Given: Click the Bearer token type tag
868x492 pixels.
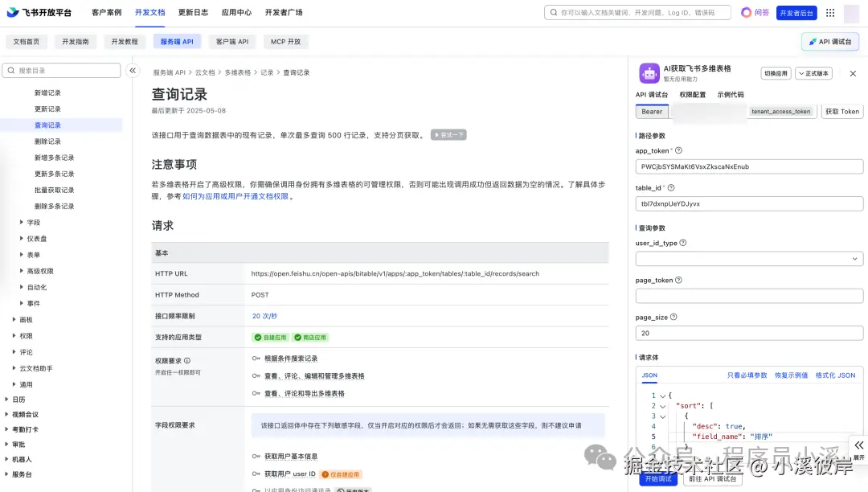Looking at the screenshot, I should [652, 111].
